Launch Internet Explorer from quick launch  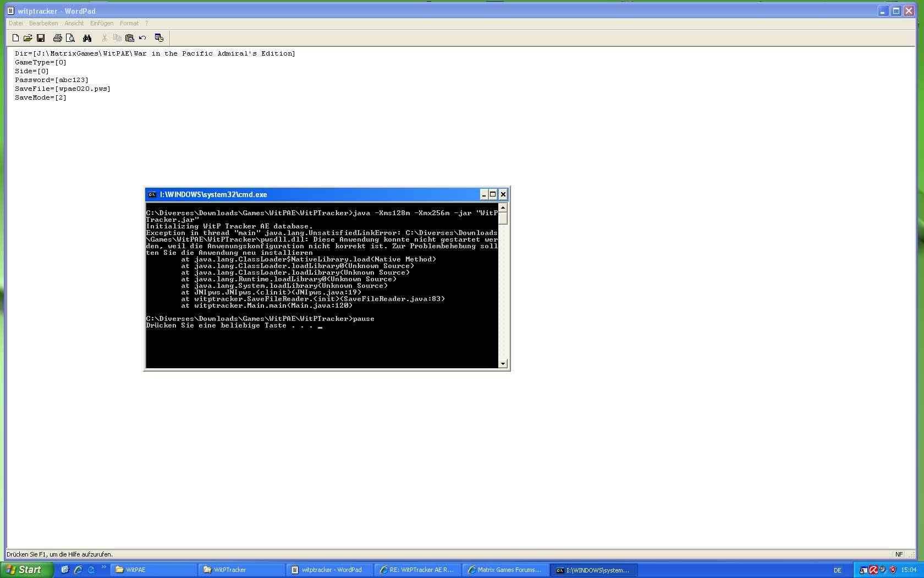click(x=78, y=570)
